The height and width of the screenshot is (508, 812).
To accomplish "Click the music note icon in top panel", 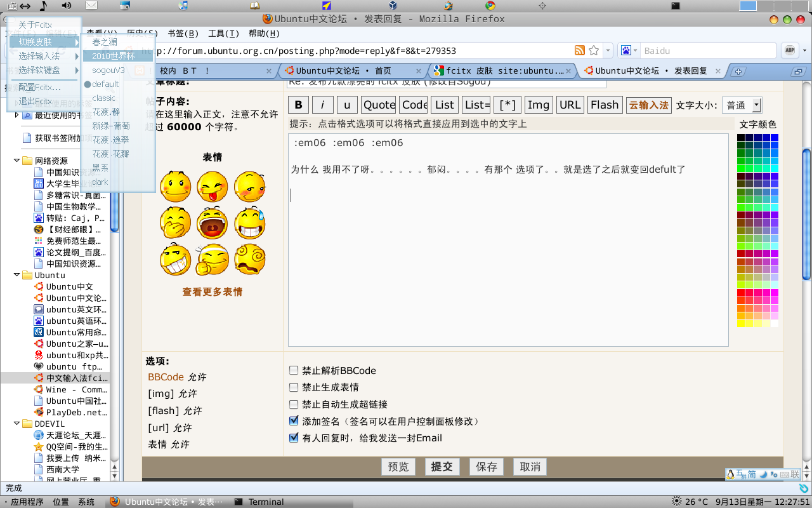I will click(x=43, y=6).
